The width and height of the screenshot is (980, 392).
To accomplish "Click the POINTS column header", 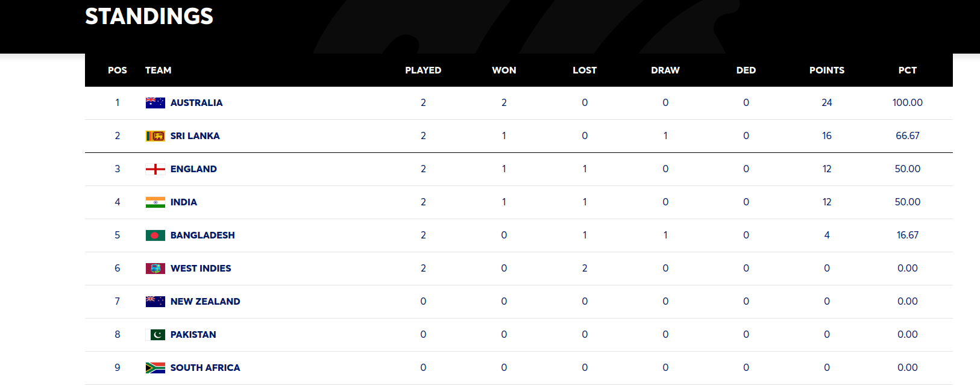I will 826,70.
